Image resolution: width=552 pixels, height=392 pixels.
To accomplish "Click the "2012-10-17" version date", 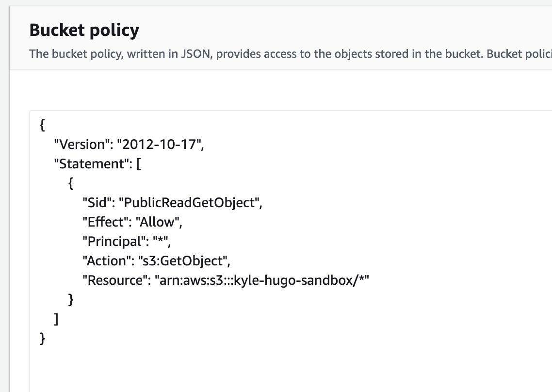I will click(x=159, y=145).
